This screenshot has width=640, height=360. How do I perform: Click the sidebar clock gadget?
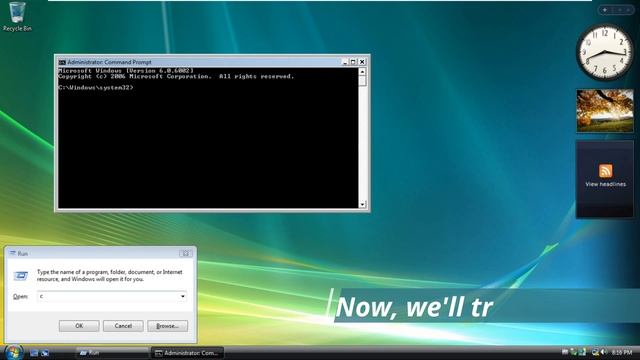[x=604, y=52]
